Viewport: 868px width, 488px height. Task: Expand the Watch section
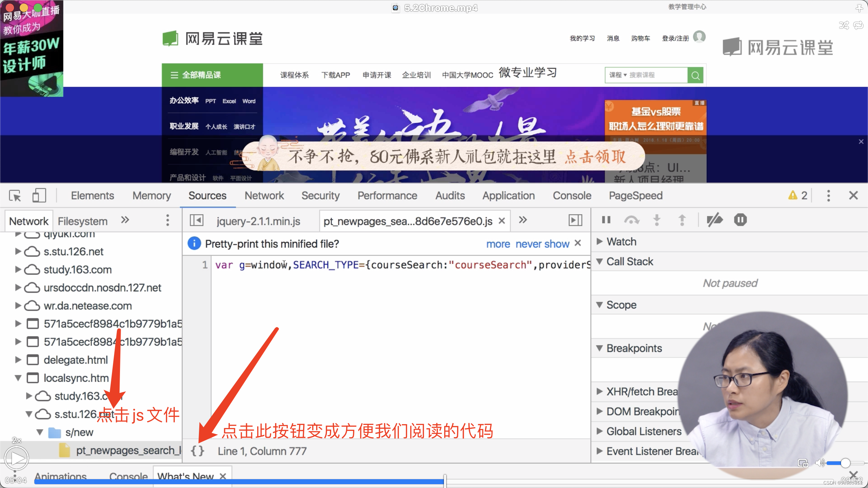599,241
